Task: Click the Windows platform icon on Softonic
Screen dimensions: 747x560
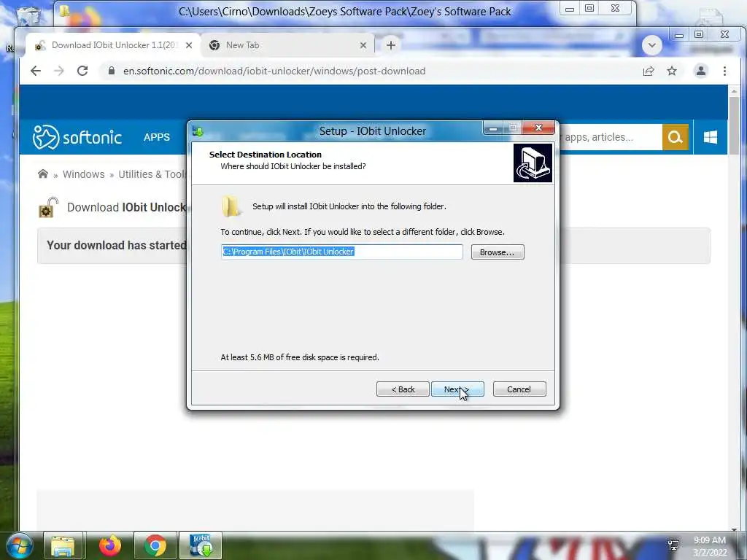Action: click(x=711, y=137)
